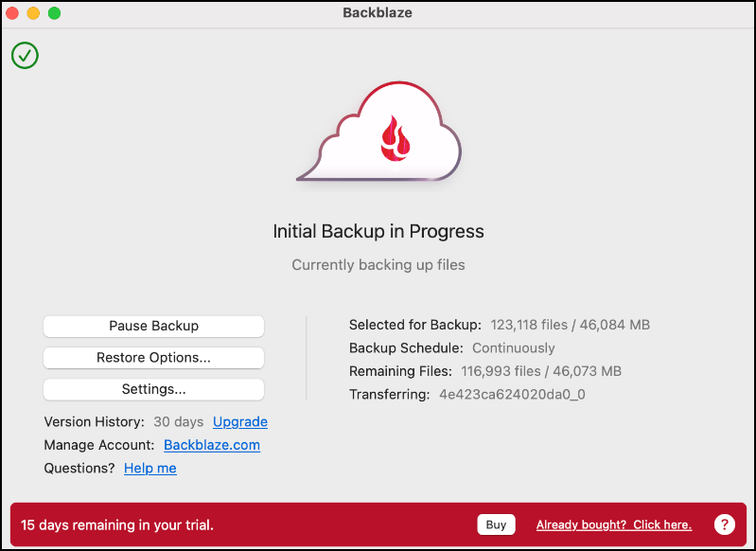The image size is (756, 551).
Task: Click the Backblaze window title
Action: [x=378, y=13]
